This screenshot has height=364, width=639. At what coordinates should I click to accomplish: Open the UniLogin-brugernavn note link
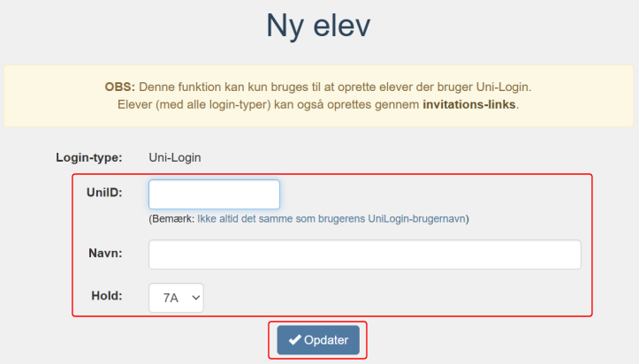(331, 218)
